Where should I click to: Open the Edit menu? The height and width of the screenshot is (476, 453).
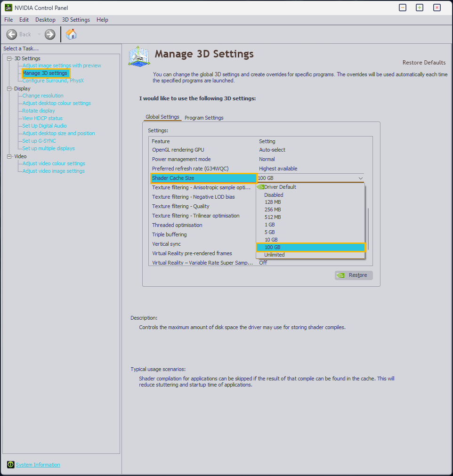pos(24,20)
